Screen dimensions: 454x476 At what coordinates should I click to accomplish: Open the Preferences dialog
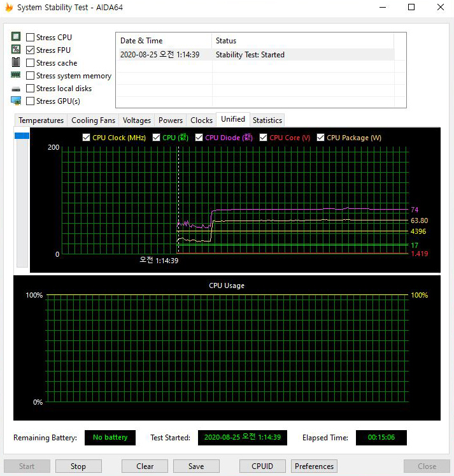tap(314, 466)
